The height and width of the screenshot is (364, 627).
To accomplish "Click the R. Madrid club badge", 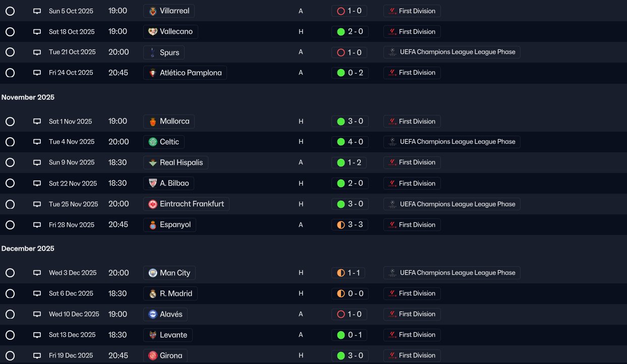I will click(x=153, y=293).
